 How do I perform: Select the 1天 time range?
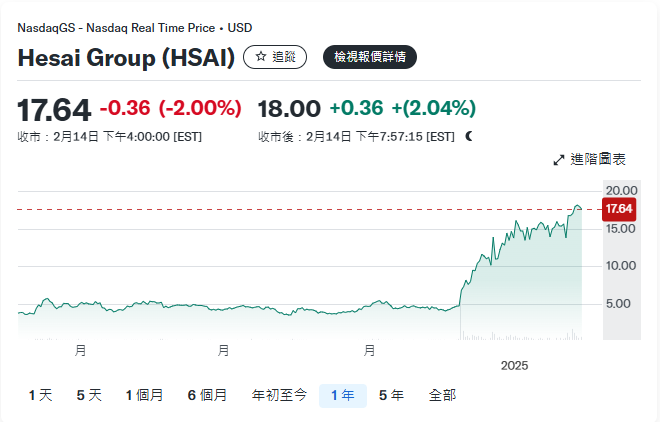click(40, 396)
